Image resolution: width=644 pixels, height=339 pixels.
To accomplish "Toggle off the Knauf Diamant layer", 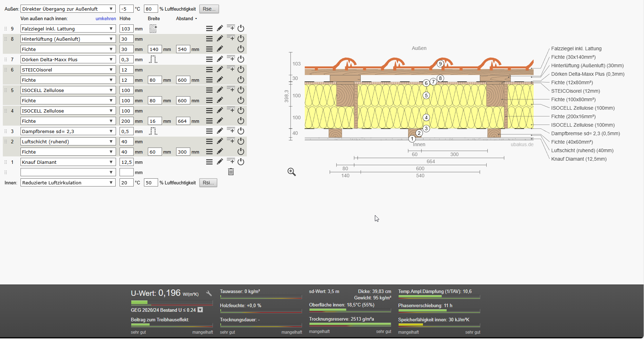I will click(x=241, y=162).
